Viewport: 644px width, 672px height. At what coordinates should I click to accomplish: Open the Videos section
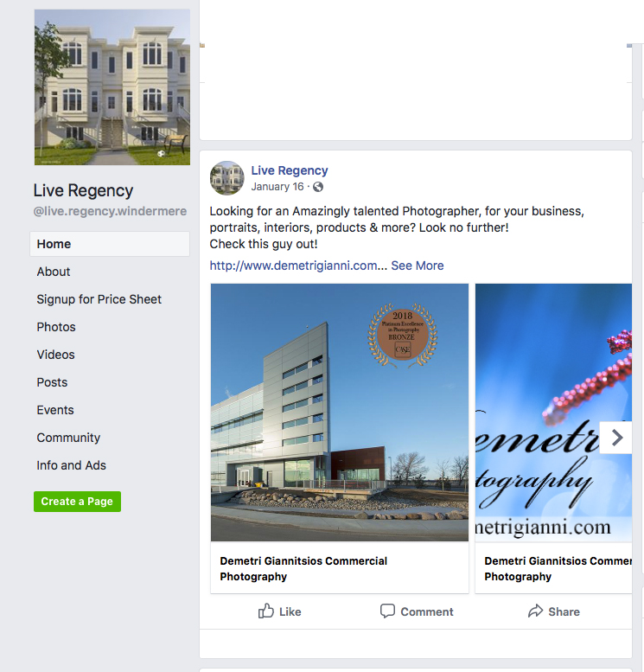coord(55,355)
